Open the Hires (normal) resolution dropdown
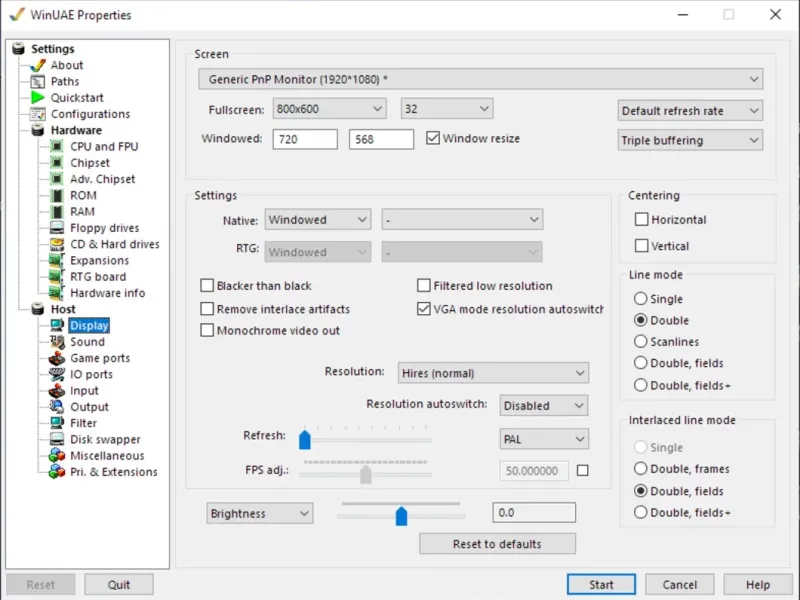800x600 pixels. pyautogui.click(x=493, y=373)
